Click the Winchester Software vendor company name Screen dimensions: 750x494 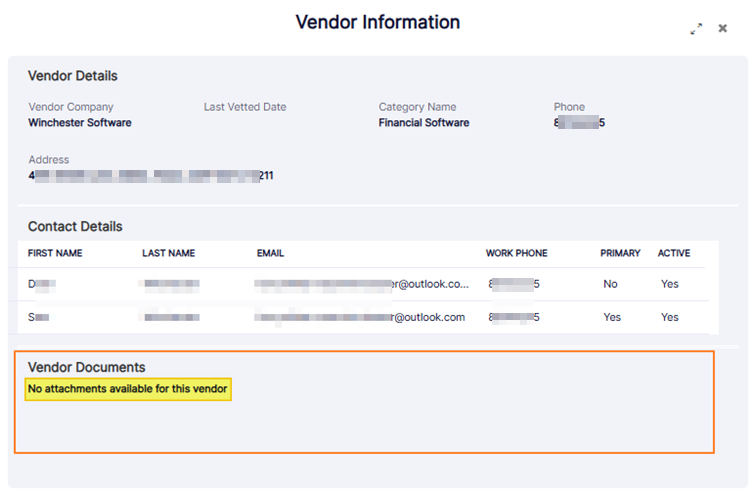pyautogui.click(x=79, y=123)
